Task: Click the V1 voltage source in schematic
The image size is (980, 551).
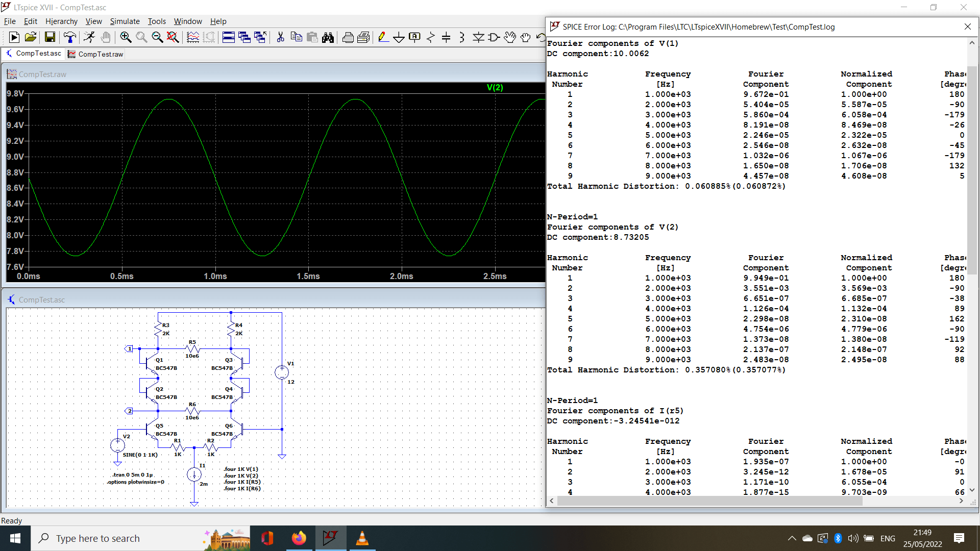Action: (282, 372)
